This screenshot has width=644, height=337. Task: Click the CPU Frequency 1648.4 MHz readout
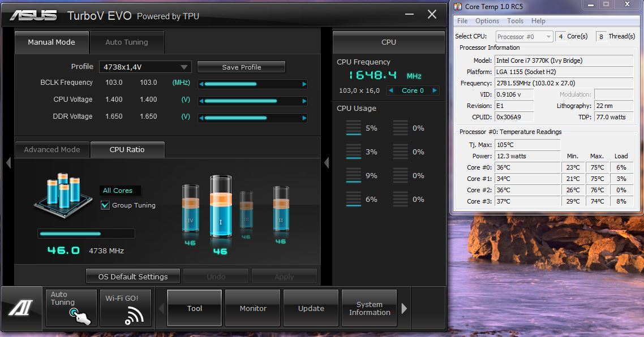tap(385, 76)
